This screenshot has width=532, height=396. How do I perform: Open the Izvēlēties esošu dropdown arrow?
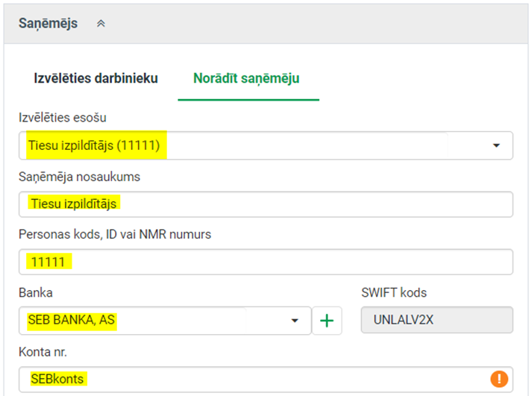point(496,145)
